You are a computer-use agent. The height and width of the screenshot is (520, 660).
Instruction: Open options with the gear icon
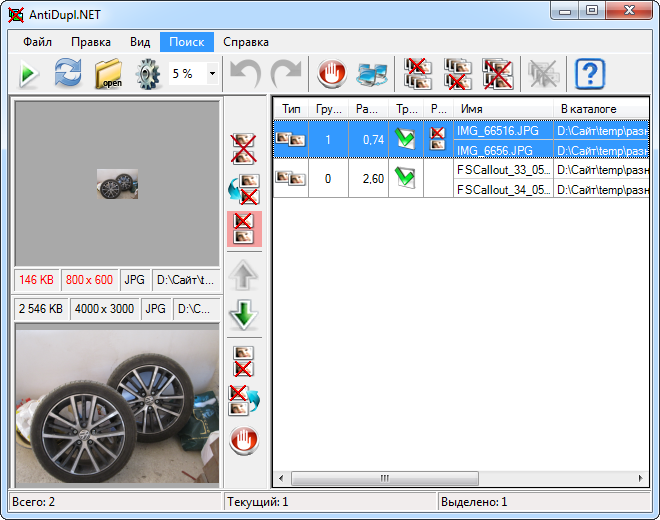tap(148, 74)
